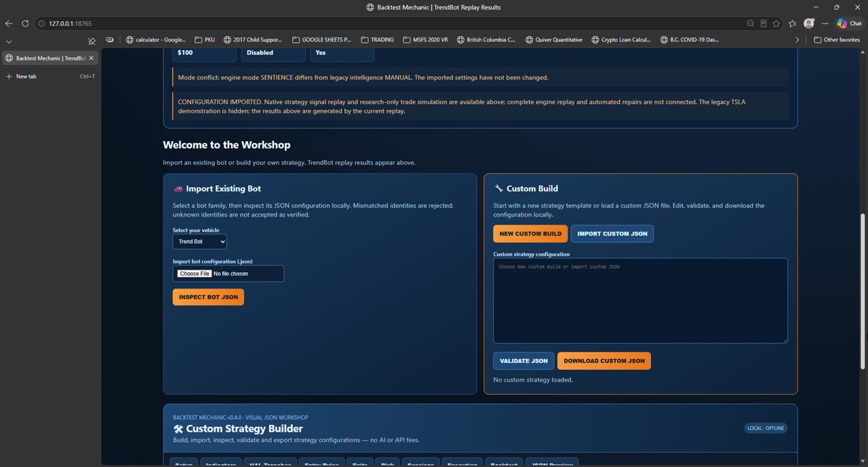Click the 'Yes' value card
Viewport: 868px width, 467px height.
pos(342,54)
